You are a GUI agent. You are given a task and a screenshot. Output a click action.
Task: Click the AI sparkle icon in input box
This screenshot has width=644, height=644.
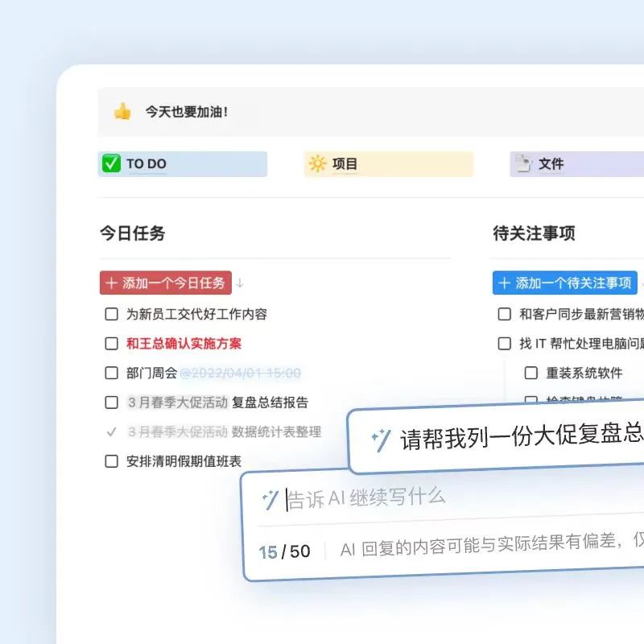[x=270, y=498]
